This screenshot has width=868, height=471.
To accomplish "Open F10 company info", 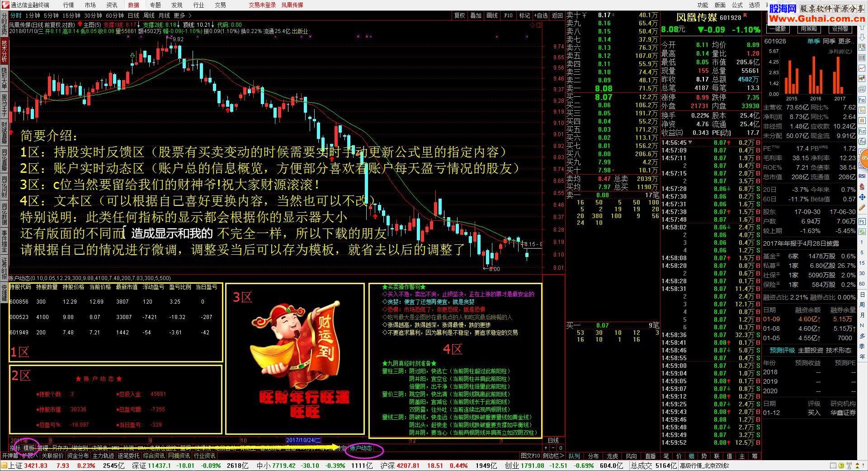I will [x=508, y=15].
